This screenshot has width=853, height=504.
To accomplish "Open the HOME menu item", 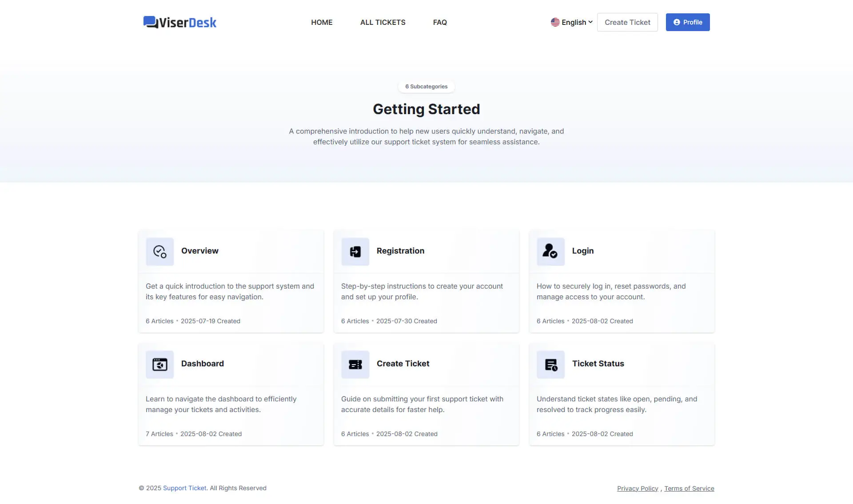I will point(322,22).
